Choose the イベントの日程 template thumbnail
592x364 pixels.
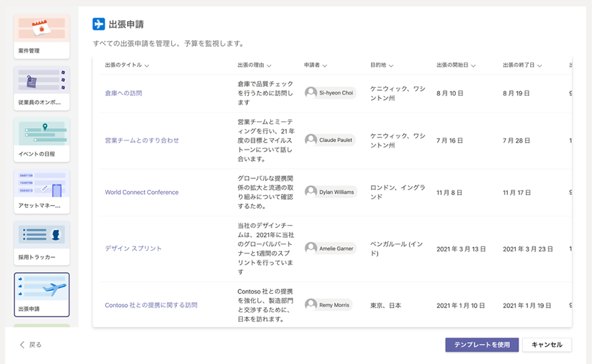pos(41,139)
